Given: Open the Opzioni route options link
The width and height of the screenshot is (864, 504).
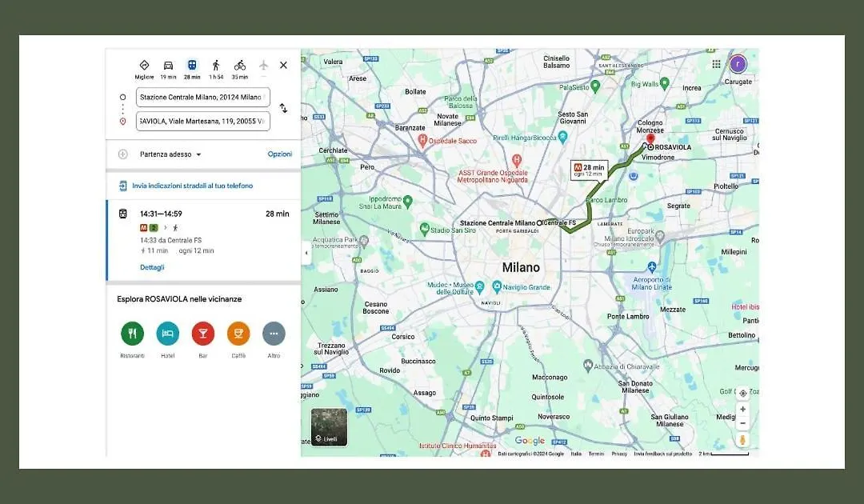Looking at the screenshot, I should click(280, 154).
